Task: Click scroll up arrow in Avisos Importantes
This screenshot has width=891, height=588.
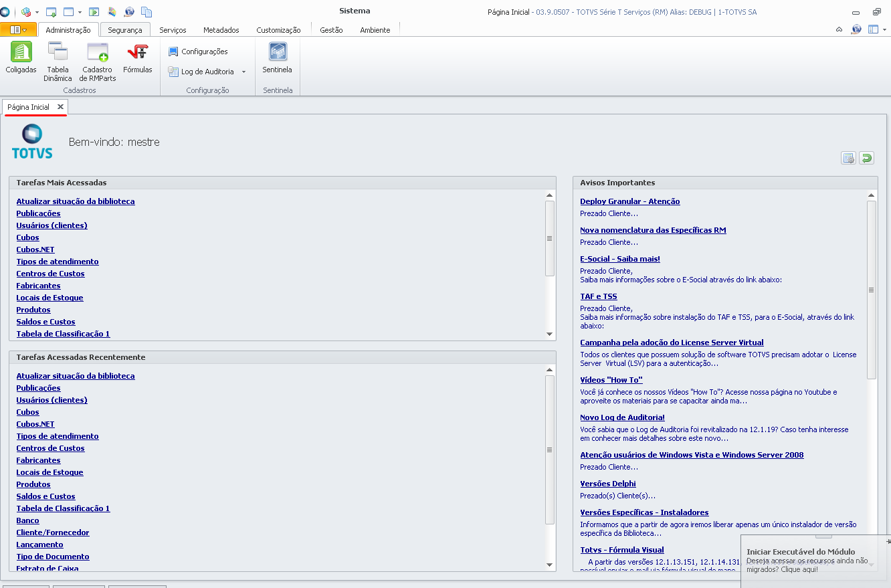Action: [872, 195]
